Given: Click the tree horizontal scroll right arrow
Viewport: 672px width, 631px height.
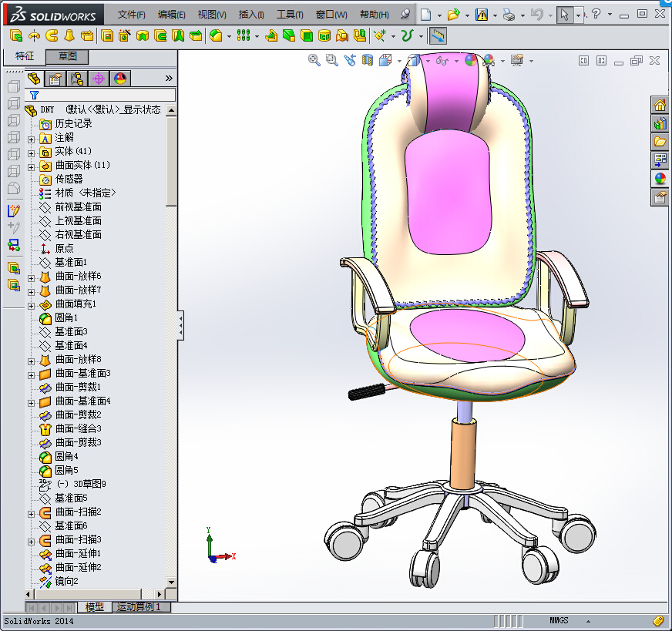Looking at the screenshot, I should tap(160, 594).
